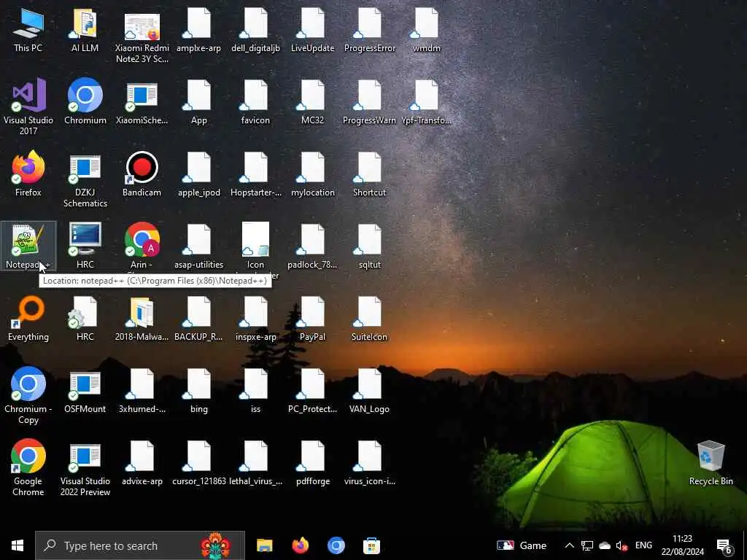Launch Firefox from the taskbar
This screenshot has width=747, height=560.
click(x=300, y=545)
